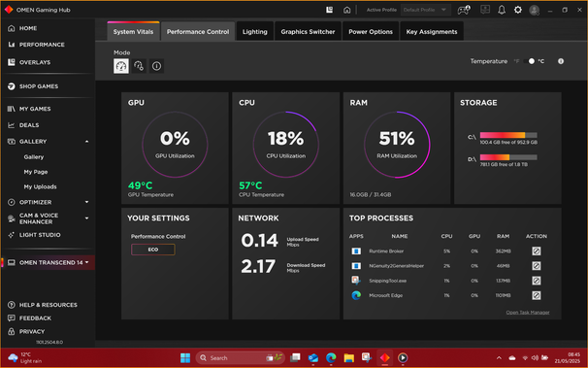End the Runtime Broker process action icon
The width and height of the screenshot is (588, 368).
click(x=537, y=251)
